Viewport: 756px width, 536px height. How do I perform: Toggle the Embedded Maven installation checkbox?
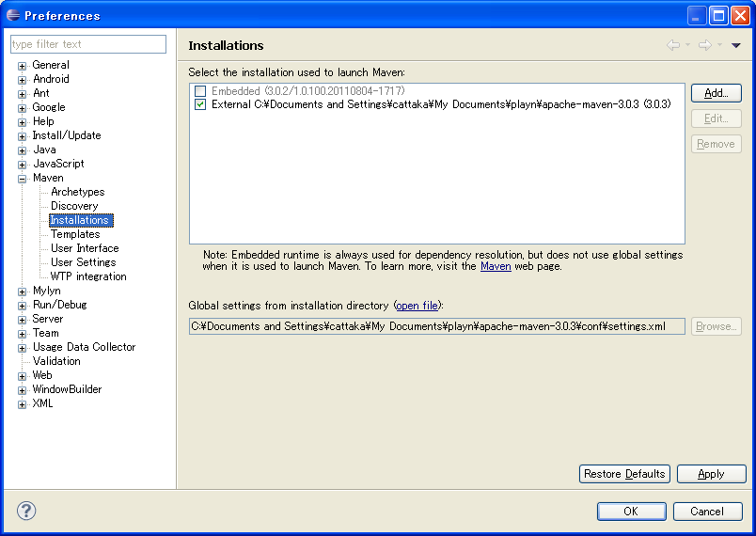(x=200, y=90)
